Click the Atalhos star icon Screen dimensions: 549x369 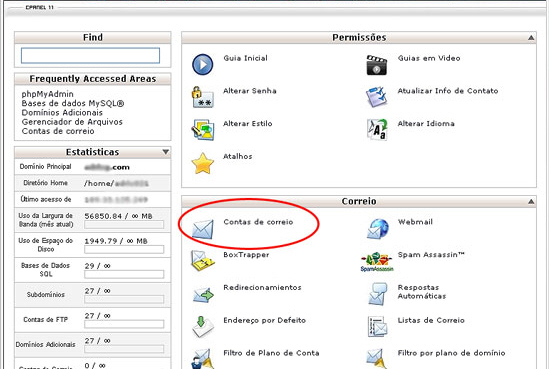[x=202, y=163]
